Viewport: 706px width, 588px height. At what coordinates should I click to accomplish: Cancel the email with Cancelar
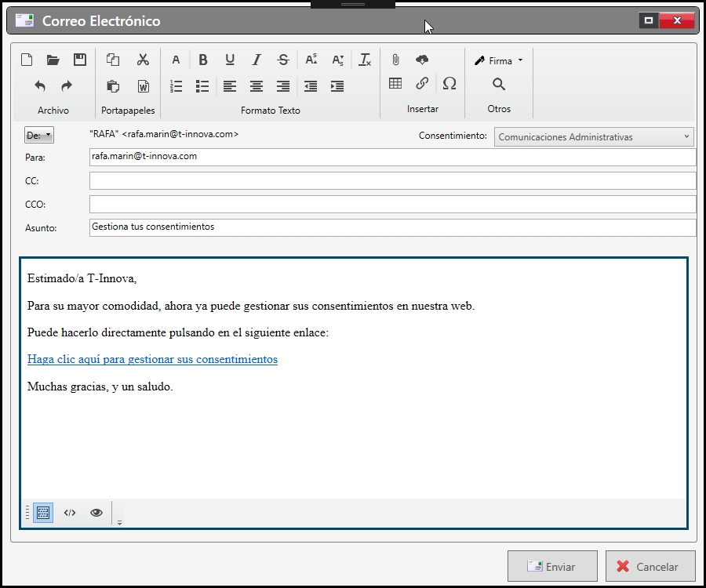[x=650, y=566]
